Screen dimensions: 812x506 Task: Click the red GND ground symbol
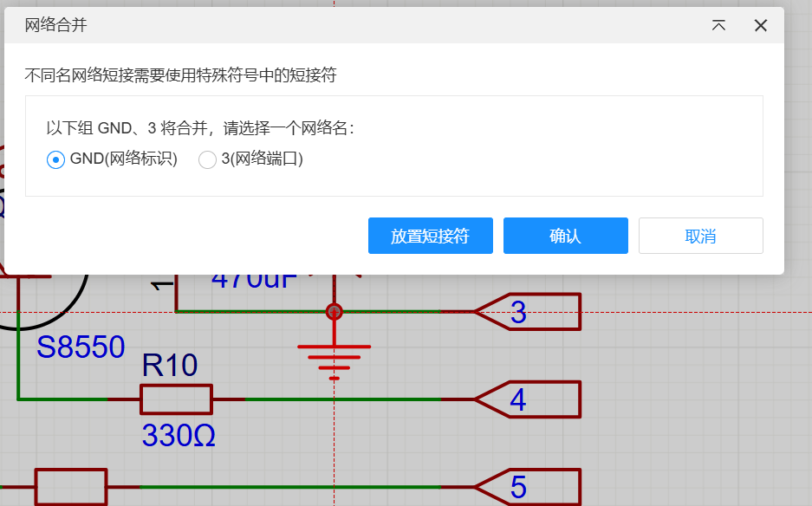[x=335, y=357]
